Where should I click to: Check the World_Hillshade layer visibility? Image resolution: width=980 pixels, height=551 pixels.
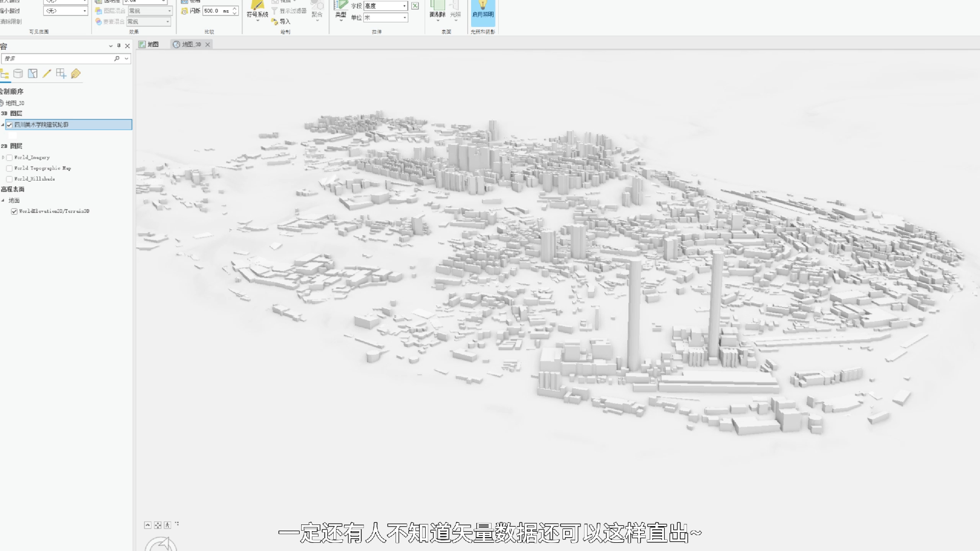coord(10,179)
